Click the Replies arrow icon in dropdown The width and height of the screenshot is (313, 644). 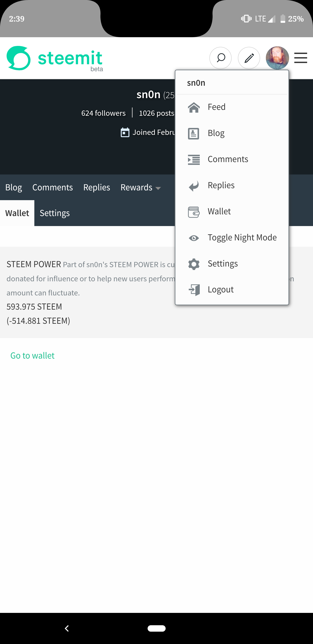(x=194, y=186)
